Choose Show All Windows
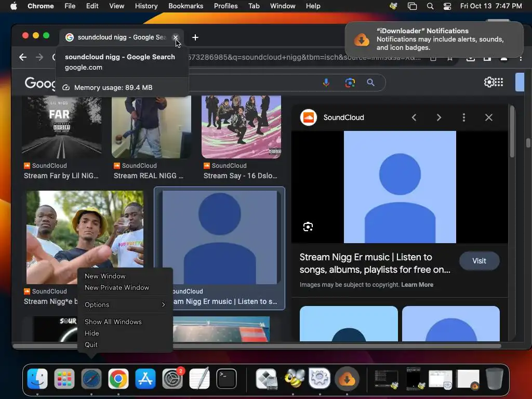 point(113,322)
